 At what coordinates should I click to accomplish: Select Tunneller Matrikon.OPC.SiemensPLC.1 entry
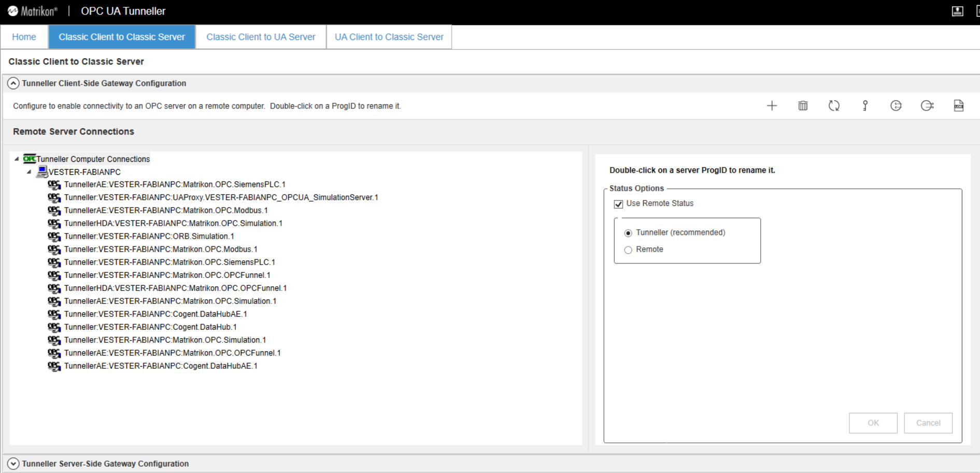coord(169,262)
